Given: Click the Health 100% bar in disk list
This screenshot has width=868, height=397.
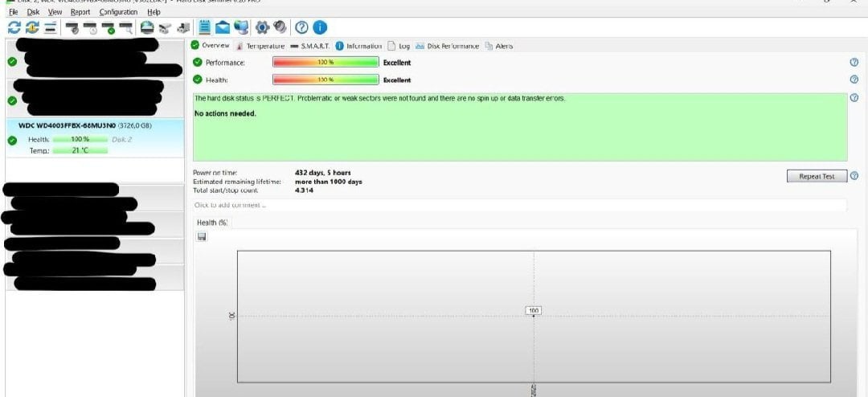Looking at the screenshot, I should (x=80, y=140).
